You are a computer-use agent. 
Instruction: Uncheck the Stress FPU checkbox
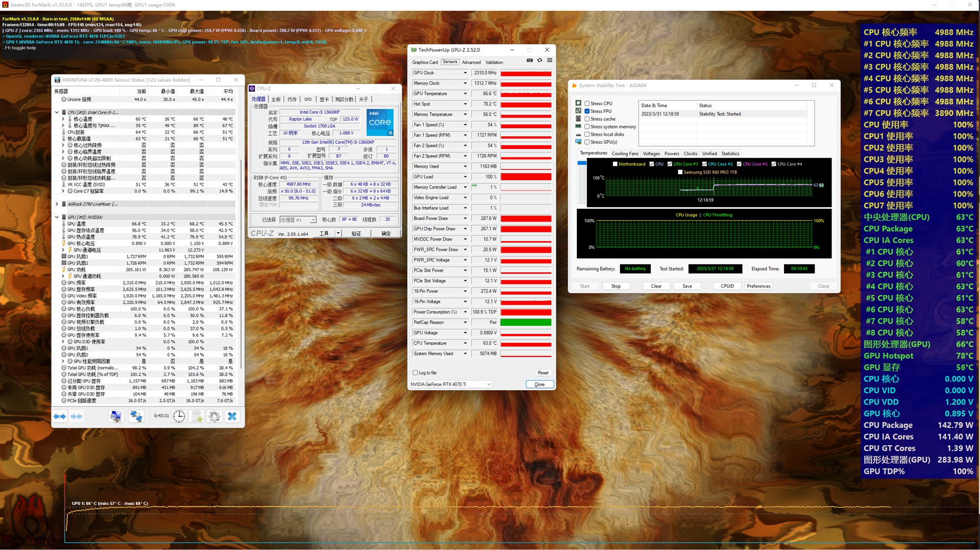pyautogui.click(x=587, y=111)
